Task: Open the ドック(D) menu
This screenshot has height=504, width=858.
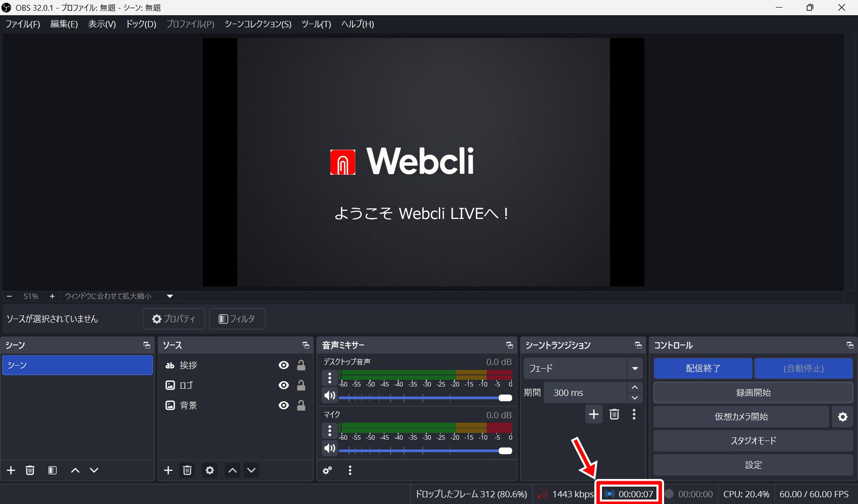Action: (x=141, y=24)
